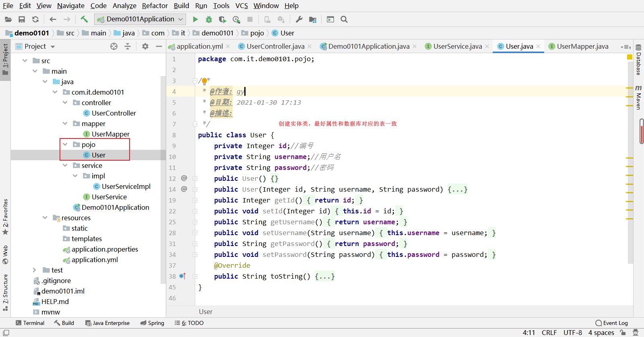Change file encoding UTF-8 in status bar
The width and height of the screenshot is (644, 337).
coord(573,333)
